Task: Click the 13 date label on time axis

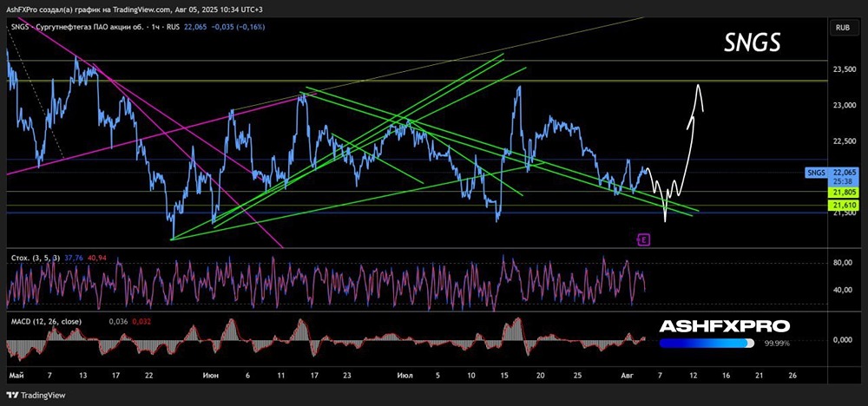Action: point(83,375)
